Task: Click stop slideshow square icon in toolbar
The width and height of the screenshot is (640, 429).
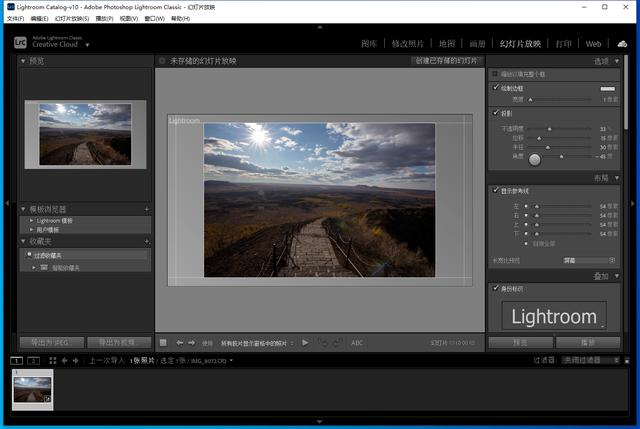Action: click(163, 342)
